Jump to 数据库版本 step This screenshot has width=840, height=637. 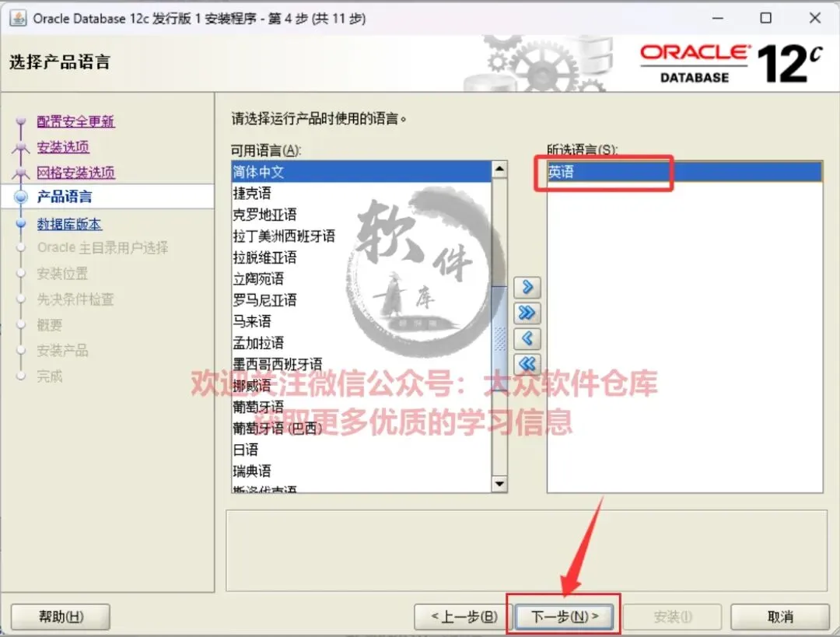[69, 224]
